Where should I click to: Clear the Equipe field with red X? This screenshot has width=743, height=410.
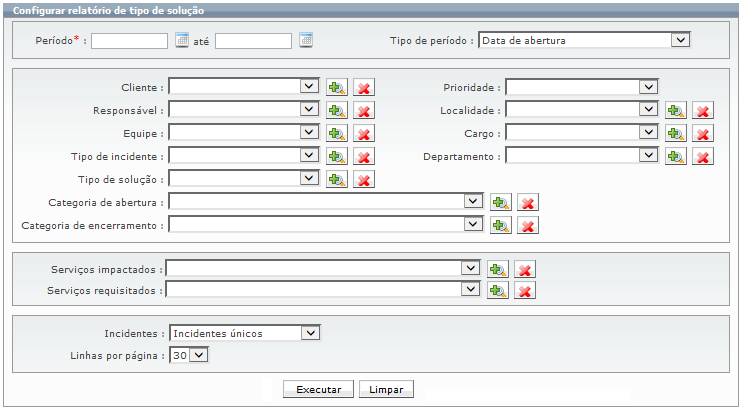(x=363, y=133)
